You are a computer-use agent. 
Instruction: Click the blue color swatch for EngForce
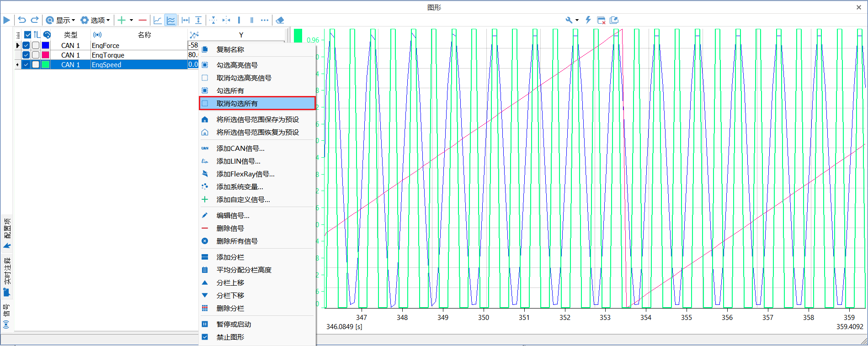pos(45,45)
